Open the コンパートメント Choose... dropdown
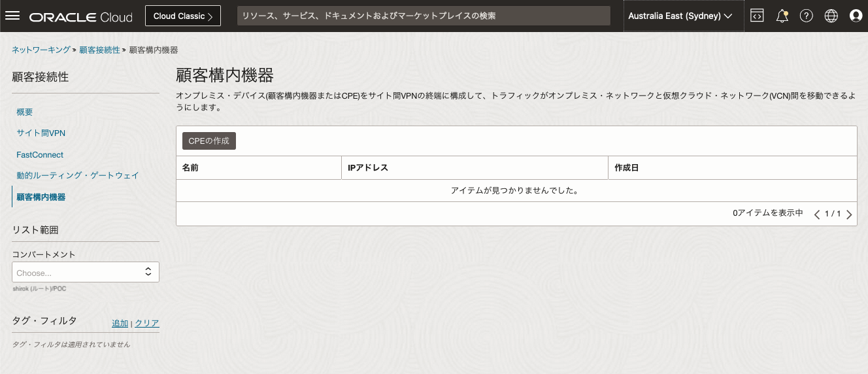868x374 pixels. pyautogui.click(x=86, y=272)
